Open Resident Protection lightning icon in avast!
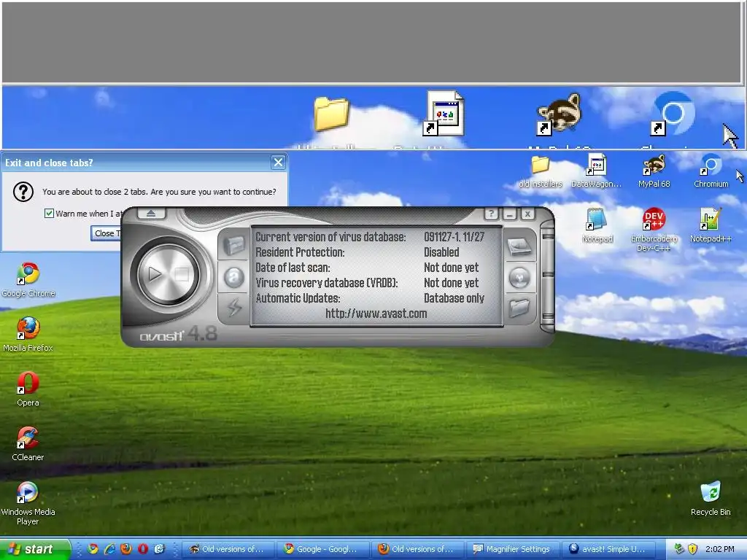 click(234, 307)
